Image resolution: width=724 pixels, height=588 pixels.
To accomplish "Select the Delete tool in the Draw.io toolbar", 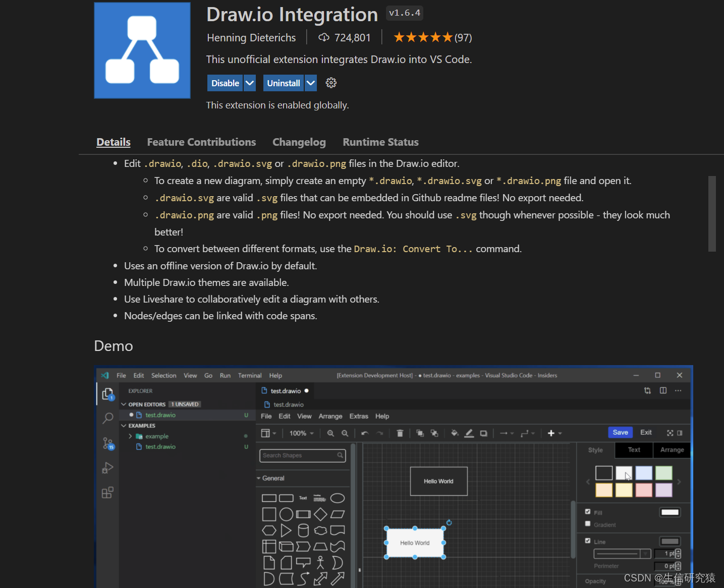I will pos(400,433).
